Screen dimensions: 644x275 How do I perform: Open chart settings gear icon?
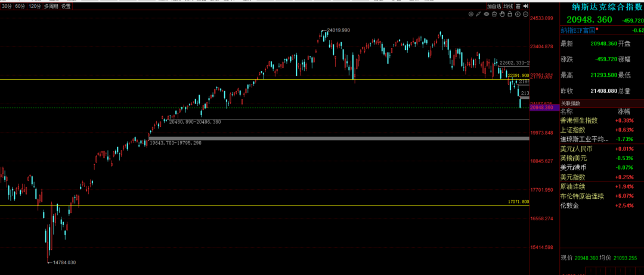click(471, 14)
